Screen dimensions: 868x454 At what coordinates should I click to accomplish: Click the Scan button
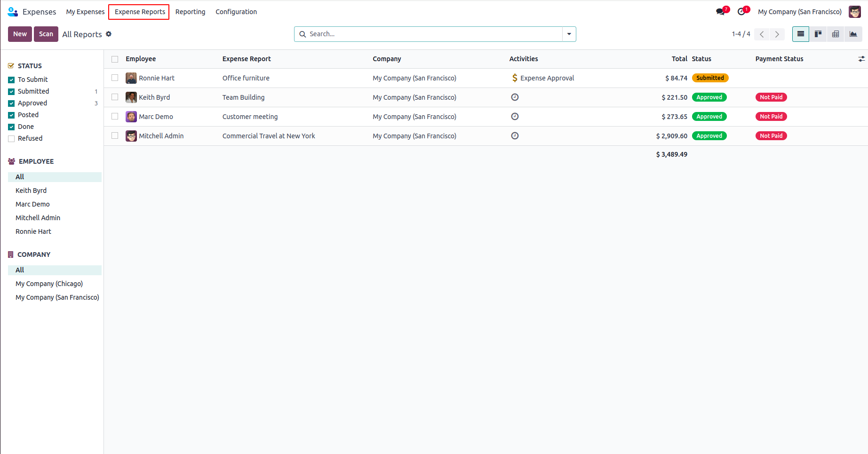pyautogui.click(x=46, y=34)
